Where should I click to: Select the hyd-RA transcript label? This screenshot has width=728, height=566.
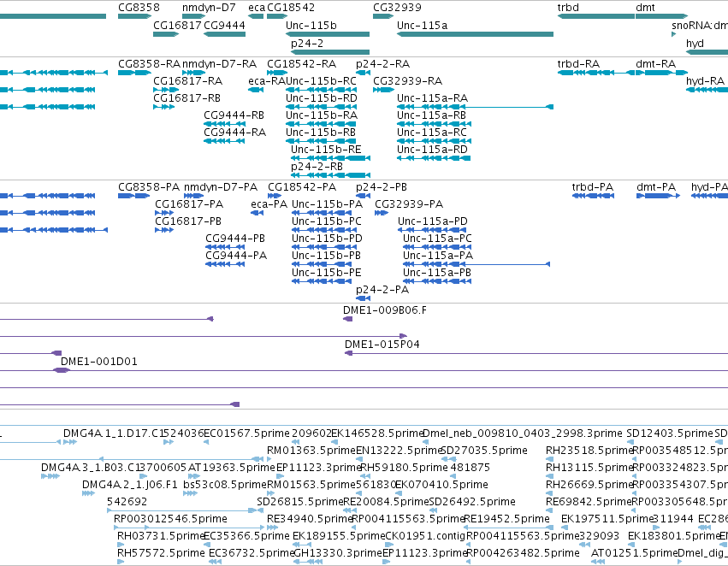(705, 80)
